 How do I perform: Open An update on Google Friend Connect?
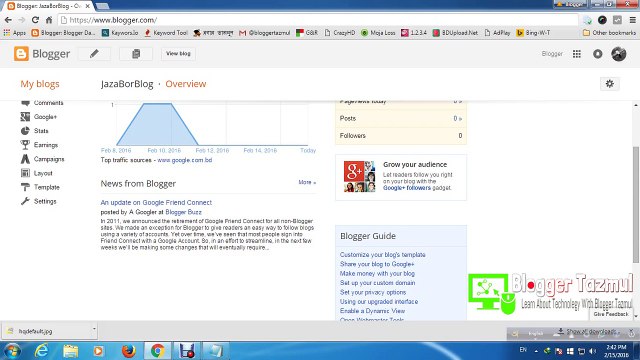point(156,202)
